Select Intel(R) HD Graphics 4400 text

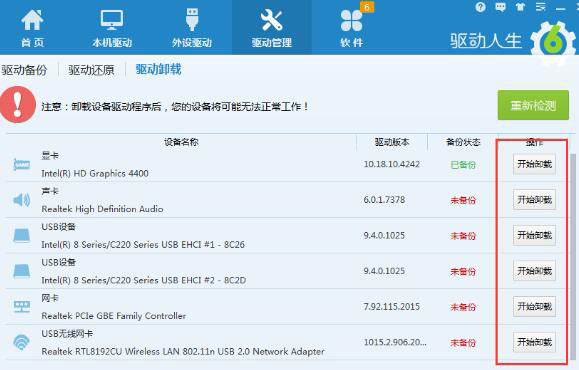click(x=95, y=174)
